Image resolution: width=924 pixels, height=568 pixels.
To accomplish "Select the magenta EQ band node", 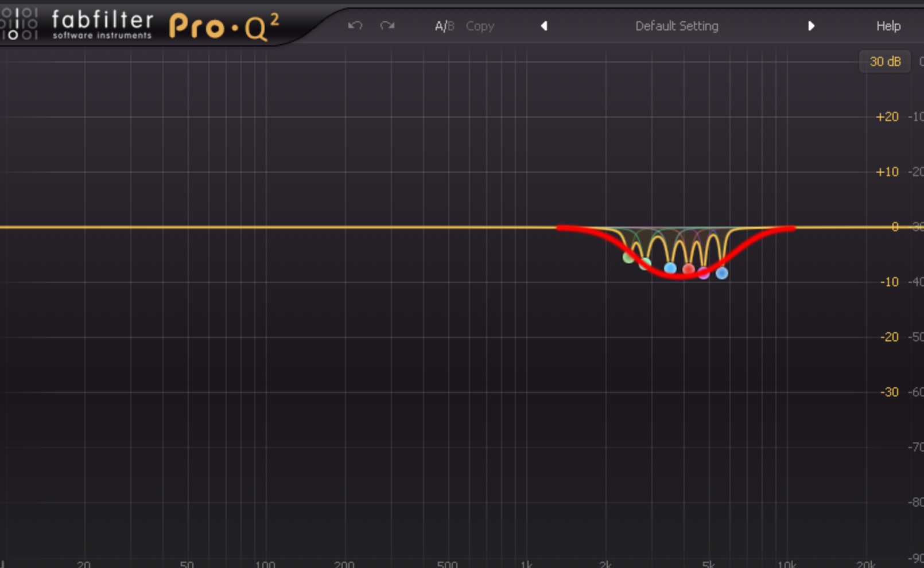I will [704, 274].
